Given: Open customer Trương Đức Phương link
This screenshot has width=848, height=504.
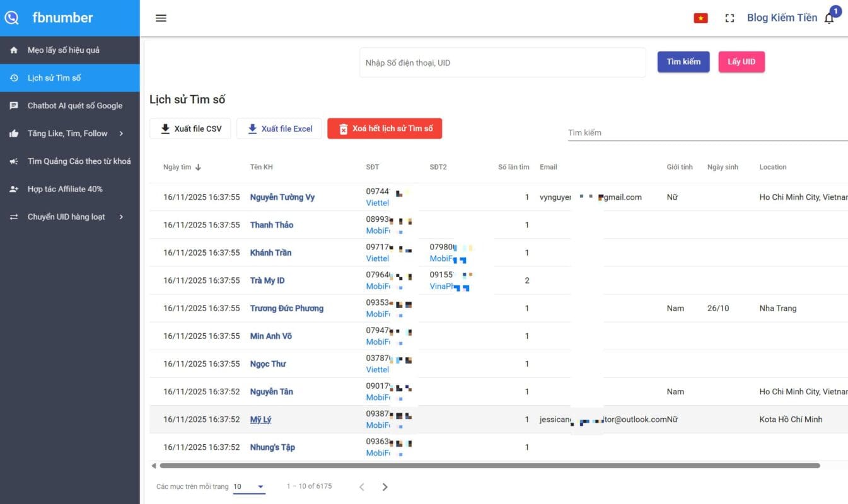Looking at the screenshot, I should [x=287, y=308].
